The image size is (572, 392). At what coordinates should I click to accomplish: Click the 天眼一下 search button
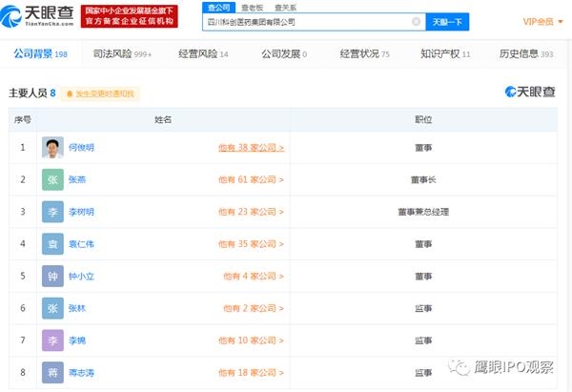point(447,22)
